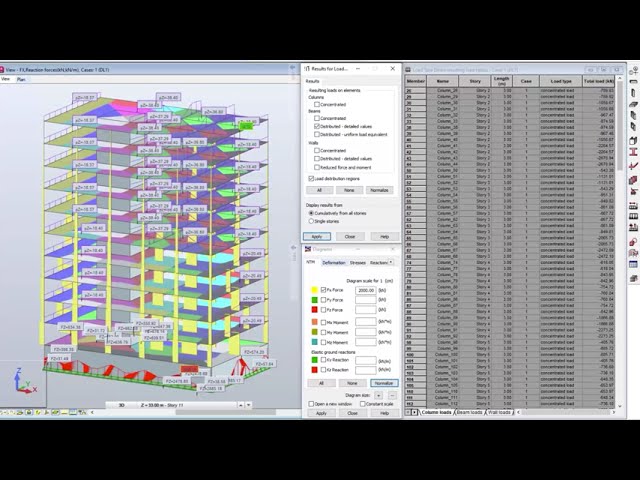
Task: Click the teal Mz Moment color swatch
Action: 314,342
